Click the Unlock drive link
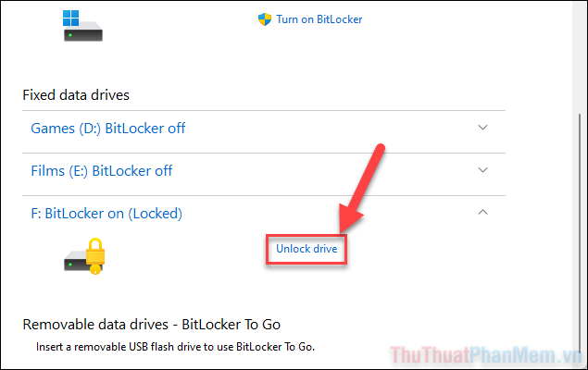Image resolution: width=588 pixels, height=370 pixels. (307, 249)
